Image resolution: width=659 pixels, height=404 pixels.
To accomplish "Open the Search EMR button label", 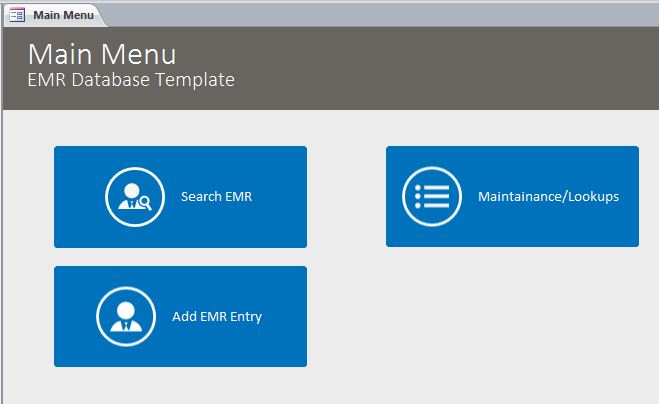I will pyautogui.click(x=216, y=196).
